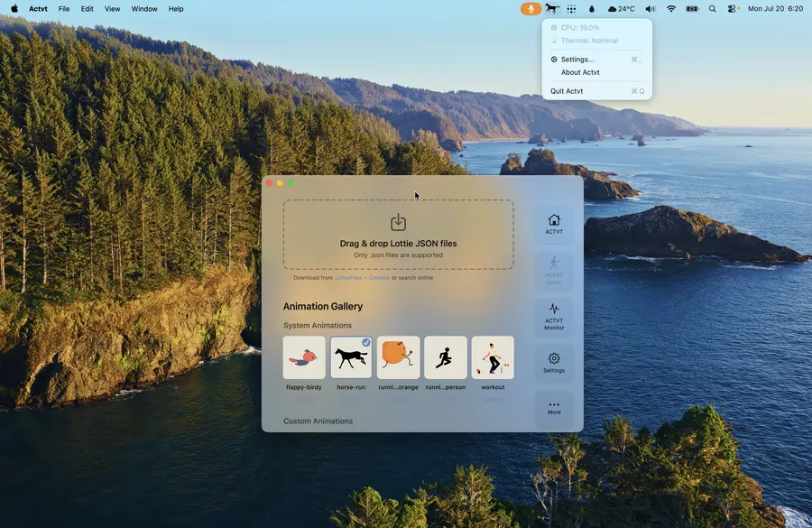This screenshot has height=528, width=812.
Task: Open the weather 24°C menu bar item
Action: (x=621, y=9)
